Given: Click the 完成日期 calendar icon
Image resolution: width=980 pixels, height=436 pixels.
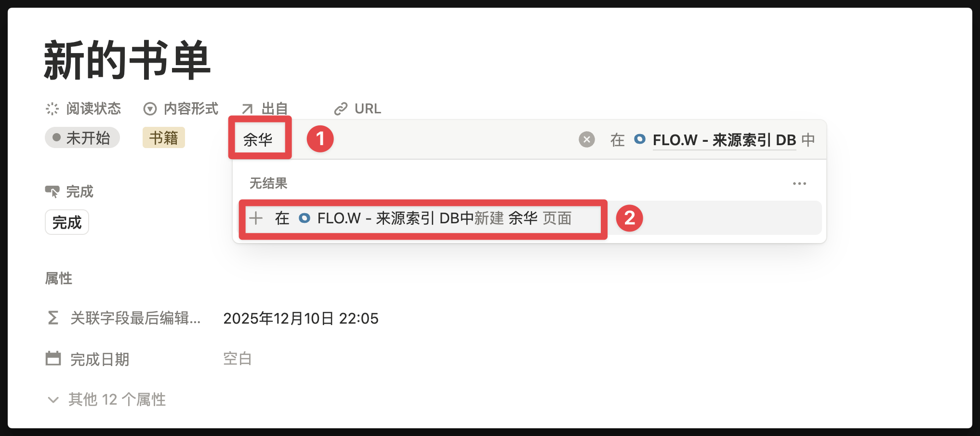Looking at the screenshot, I should pos(53,359).
